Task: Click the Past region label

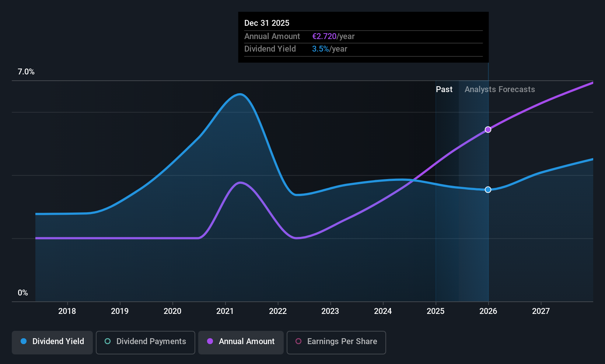Action: point(444,90)
